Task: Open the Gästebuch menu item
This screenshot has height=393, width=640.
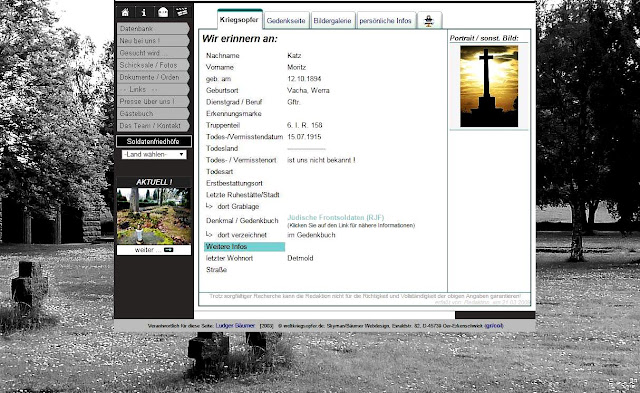Action: tap(153, 113)
